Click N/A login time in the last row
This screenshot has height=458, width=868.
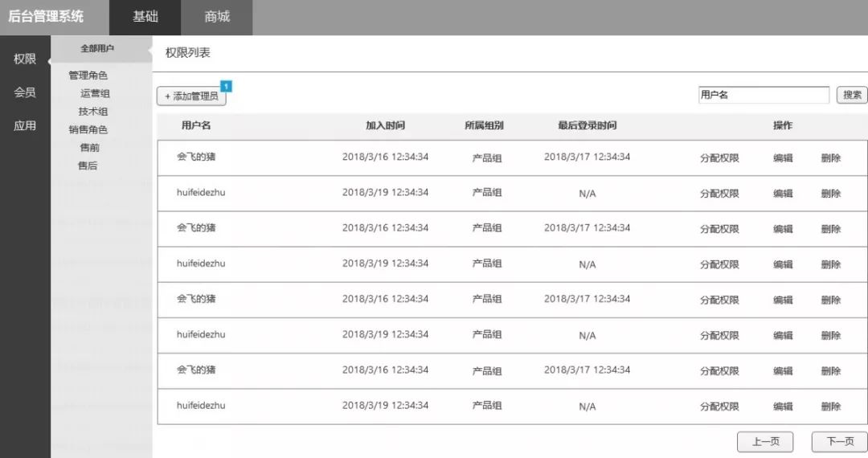(x=588, y=407)
